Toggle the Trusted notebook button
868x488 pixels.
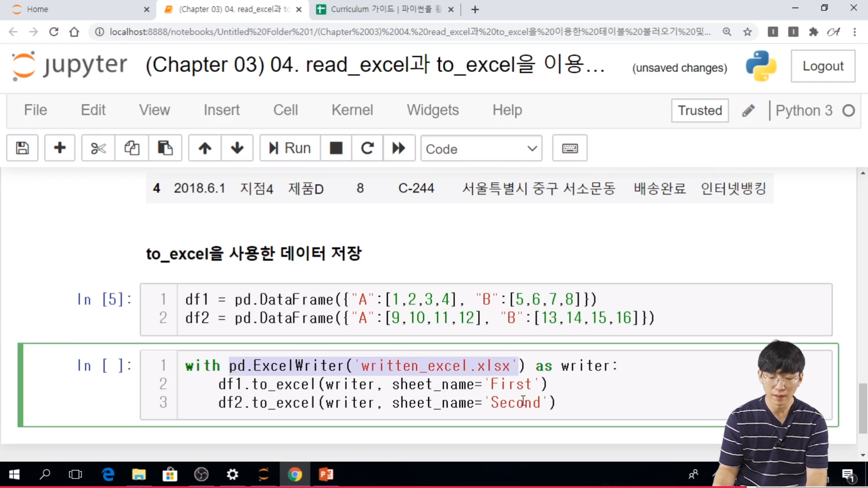pyautogui.click(x=700, y=111)
